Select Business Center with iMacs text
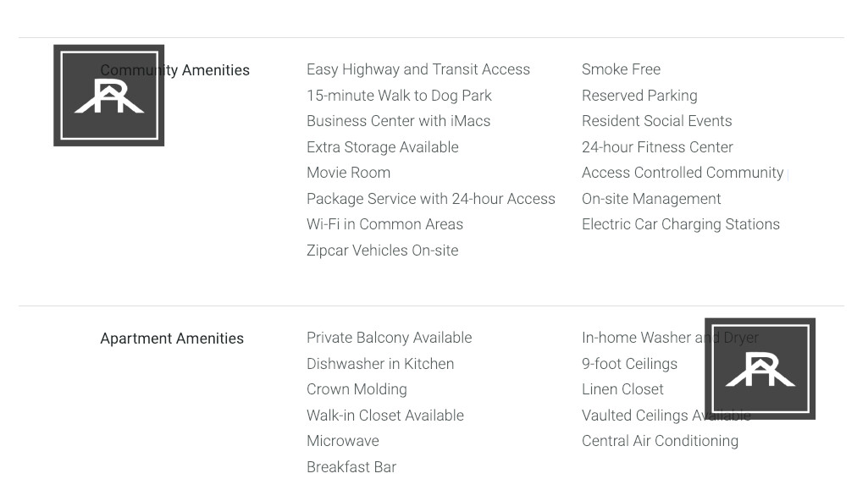Image resolution: width=868 pixels, height=490 pixels. (x=399, y=121)
